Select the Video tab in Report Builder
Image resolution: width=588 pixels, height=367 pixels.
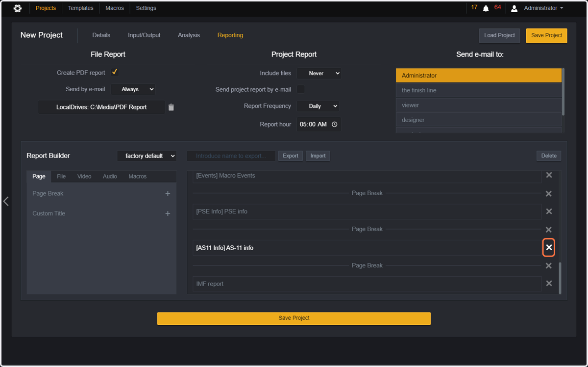(84, 176)
